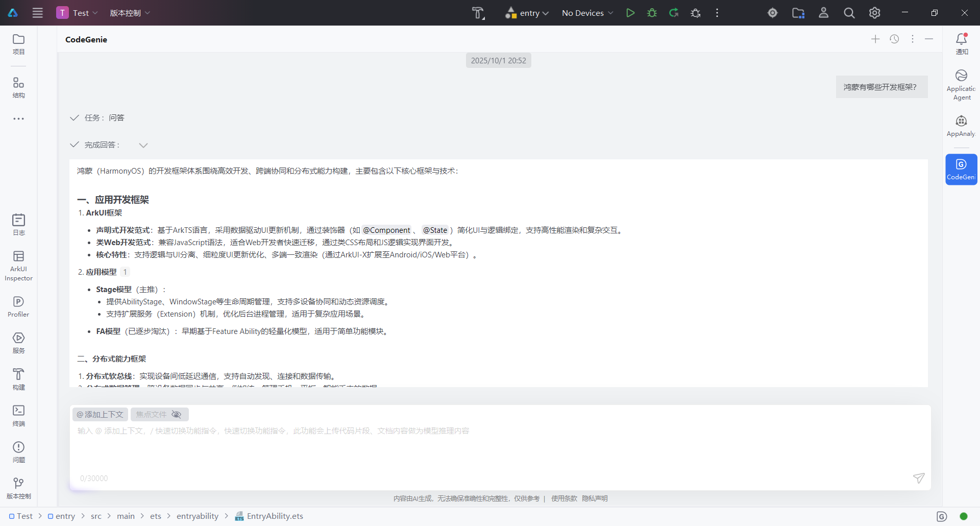Open the account profile icon

click(x=824, y=13)
